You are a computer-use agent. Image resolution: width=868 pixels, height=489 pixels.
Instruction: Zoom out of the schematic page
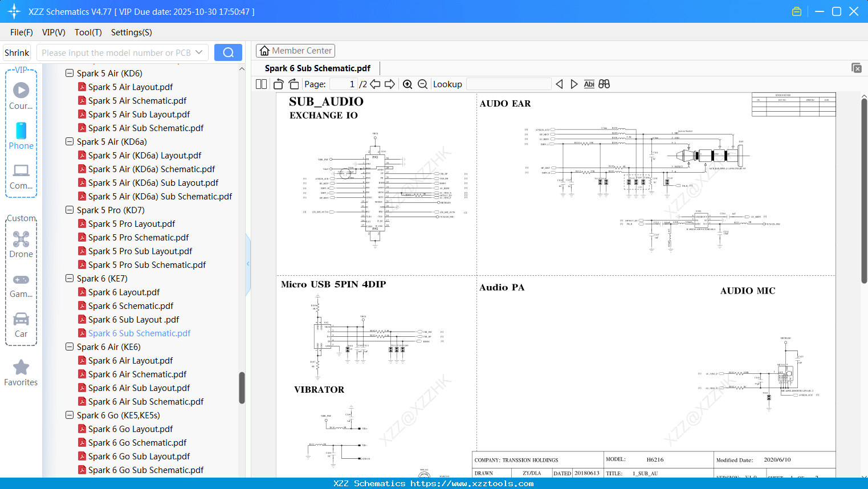click(422, 84)
